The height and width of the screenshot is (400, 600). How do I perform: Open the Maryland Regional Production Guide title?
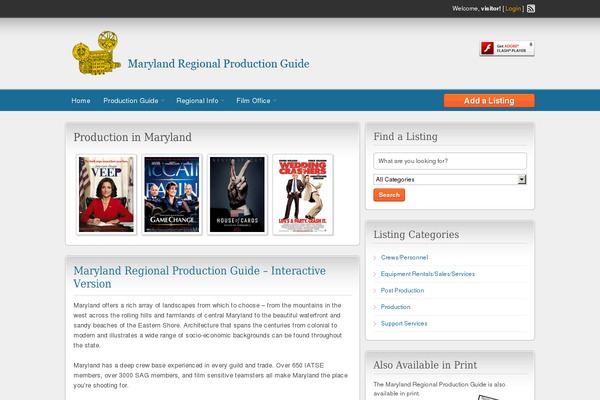[218, 64]
